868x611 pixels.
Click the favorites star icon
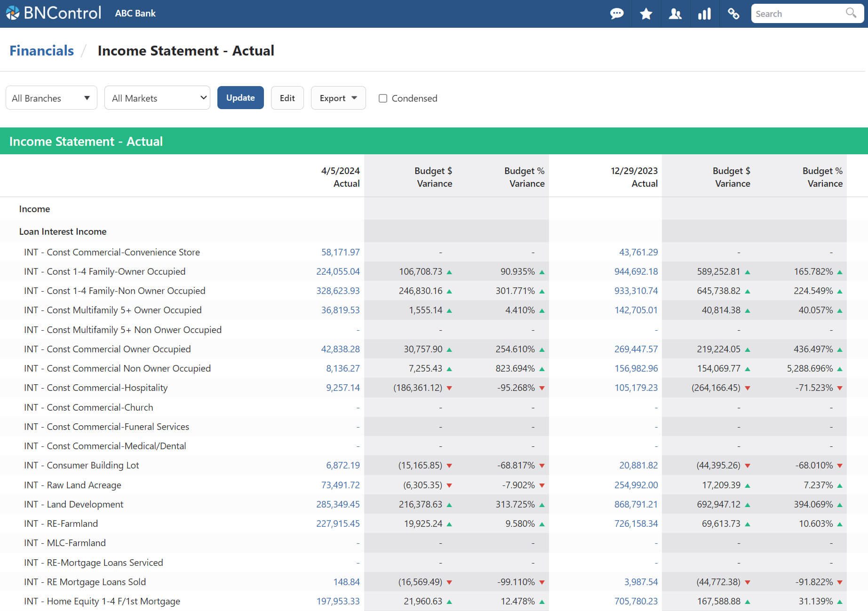coord(646,14)
